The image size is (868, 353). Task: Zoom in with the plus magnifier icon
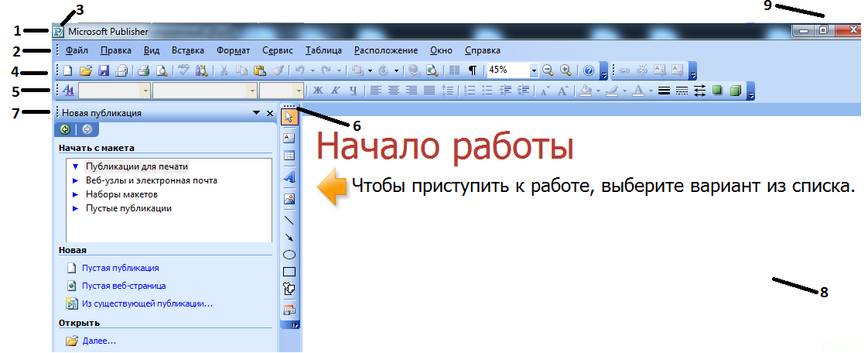click(x=566, y=70)
